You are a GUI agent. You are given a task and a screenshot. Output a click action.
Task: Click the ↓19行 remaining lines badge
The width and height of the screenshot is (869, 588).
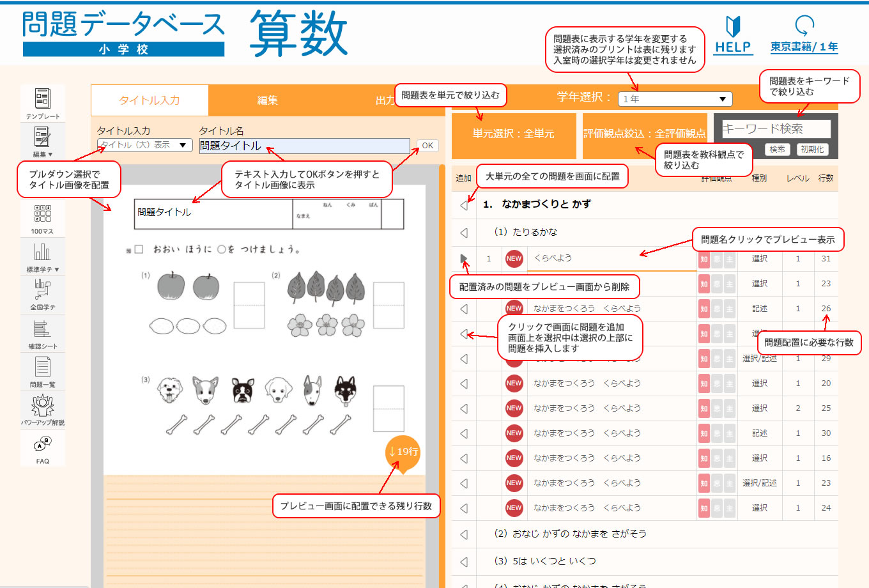pyautogui.click(x=403, y=453)
